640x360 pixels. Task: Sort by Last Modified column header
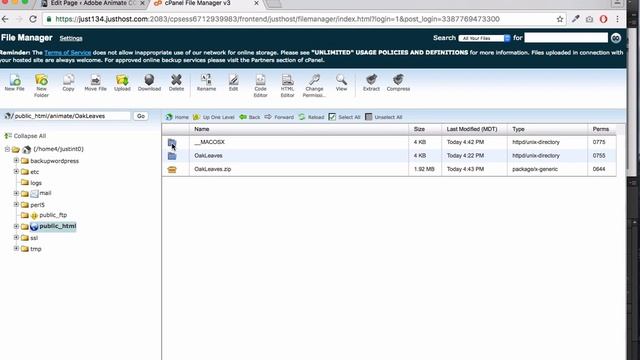click(472, 129)
